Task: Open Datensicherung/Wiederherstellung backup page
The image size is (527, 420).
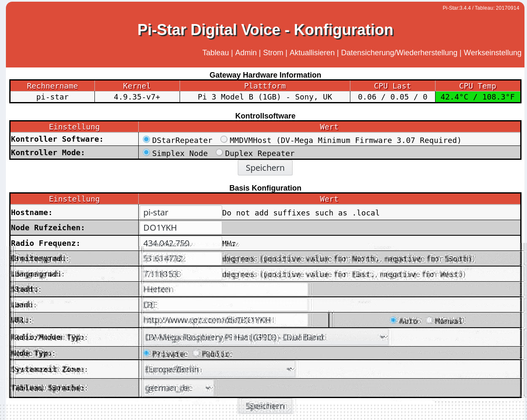Action: pyautogui.click(x=399, y=53)
